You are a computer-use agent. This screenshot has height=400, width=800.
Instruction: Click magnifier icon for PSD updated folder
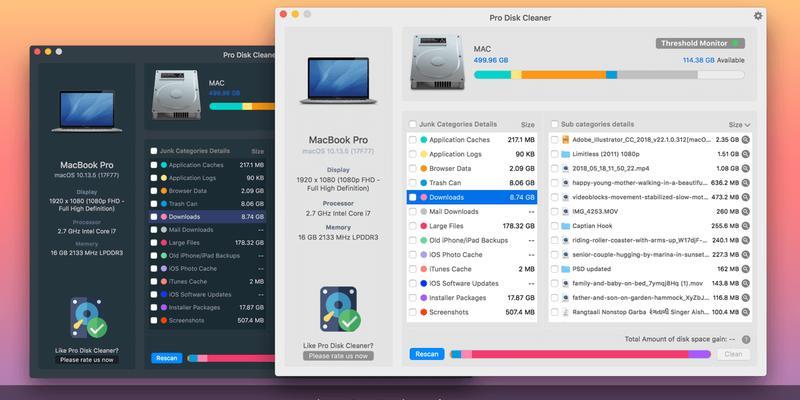[x=745, y=269]
